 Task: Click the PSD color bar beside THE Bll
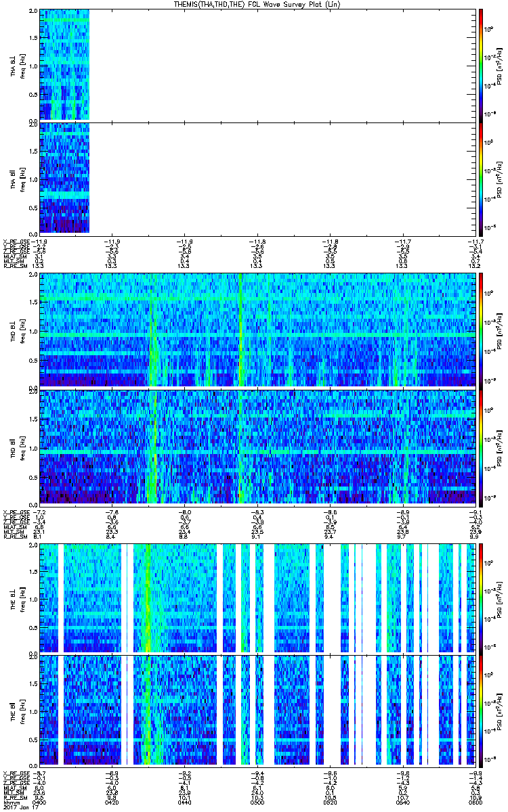click(481, 711)
